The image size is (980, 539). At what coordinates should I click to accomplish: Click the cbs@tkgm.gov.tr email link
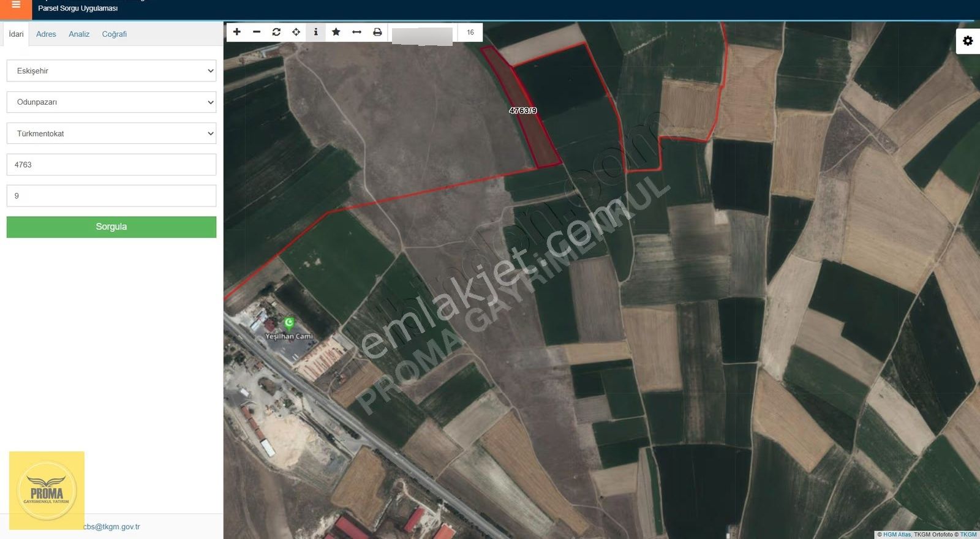(111, 527)
